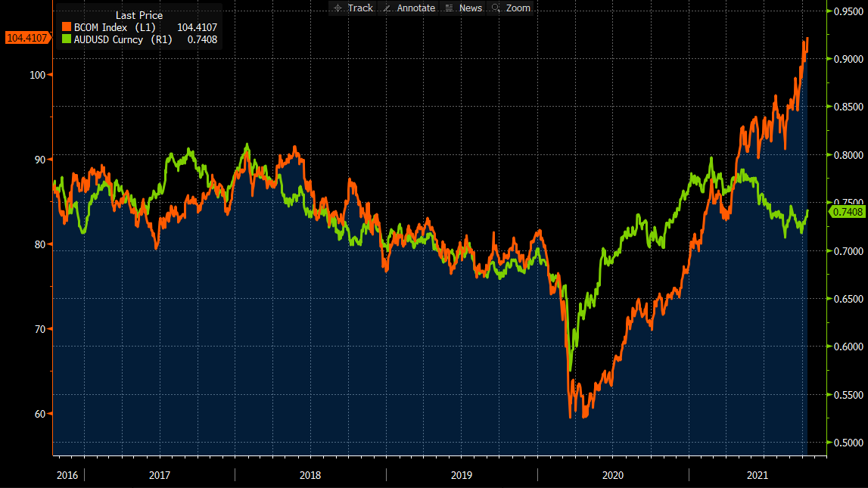Click the orange BCOM Index legend swatch
Image resolution: width=868 pixels, height=488 pixels.
coord(66,27)
